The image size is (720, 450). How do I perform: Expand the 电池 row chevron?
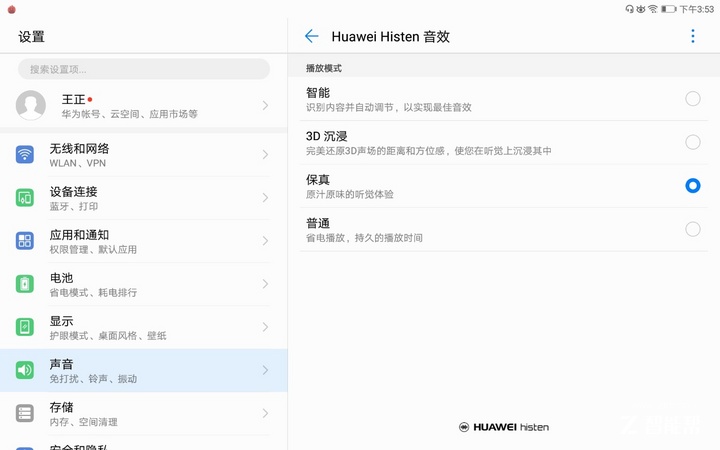point(265,284)
